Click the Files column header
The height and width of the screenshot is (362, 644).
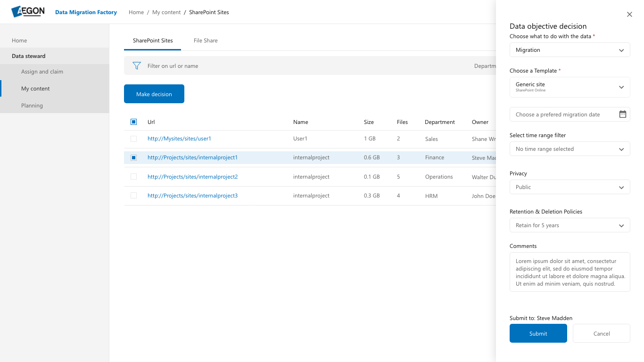402,122
